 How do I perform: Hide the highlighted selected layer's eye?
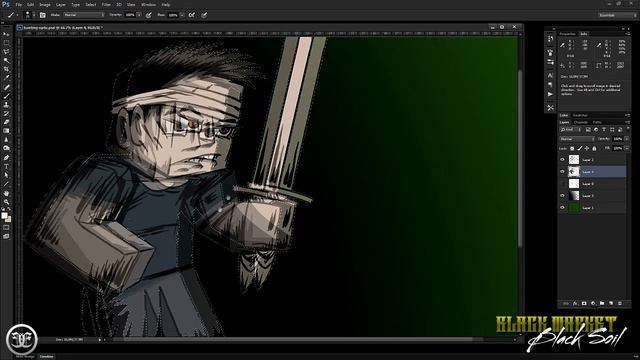562,171
